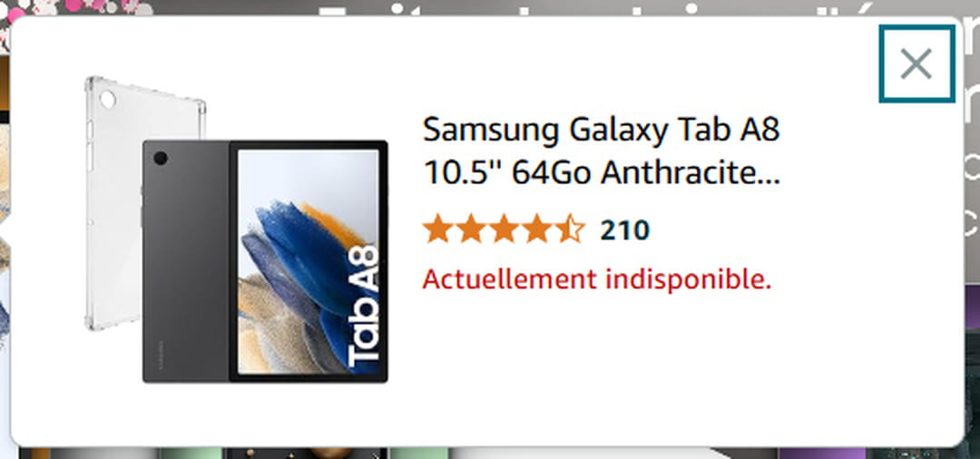Viewport: 980px width, 459px height.
Task: Click the rear camera lens on the tablet
Action: [160, 158]
